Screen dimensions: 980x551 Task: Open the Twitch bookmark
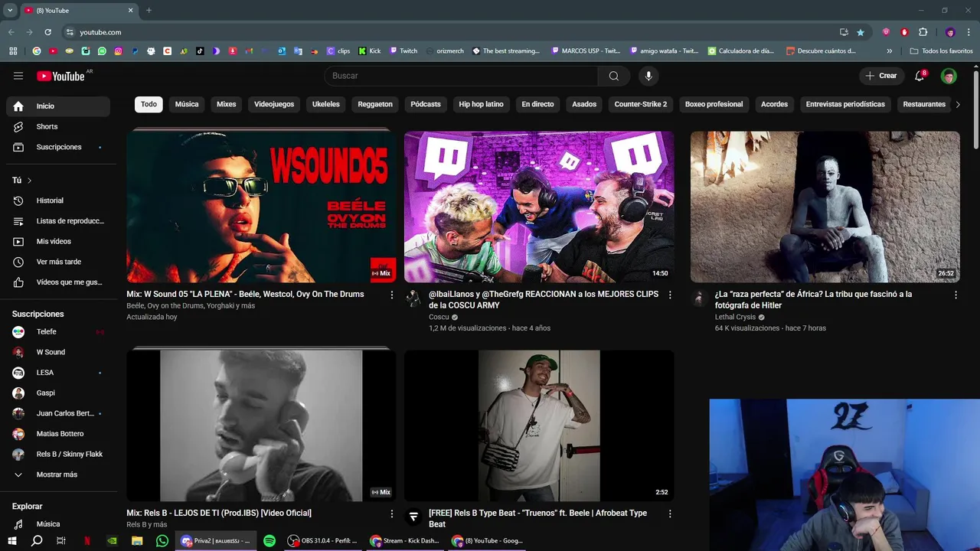click(x=403, y=51)
